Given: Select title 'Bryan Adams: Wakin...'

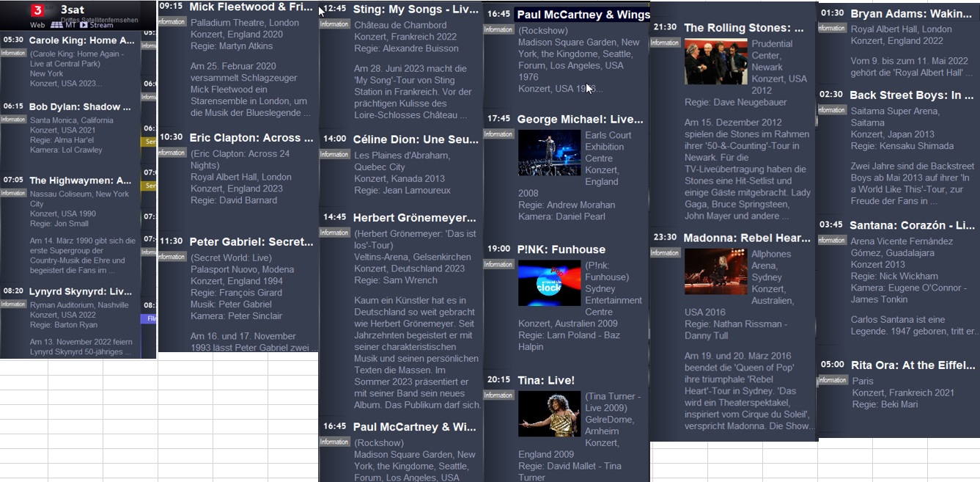Looking at the screenshot, I should pyautogui.click(x=913, y=14).
